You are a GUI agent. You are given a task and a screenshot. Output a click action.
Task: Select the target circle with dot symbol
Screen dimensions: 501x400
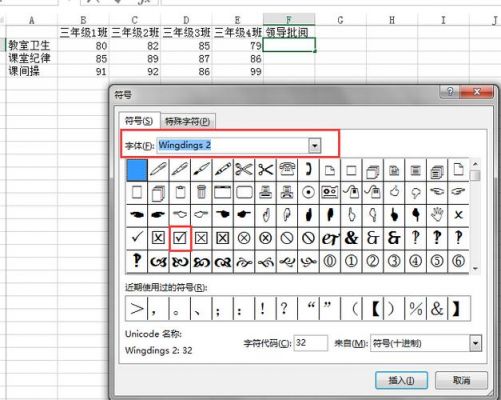point(308,192)
